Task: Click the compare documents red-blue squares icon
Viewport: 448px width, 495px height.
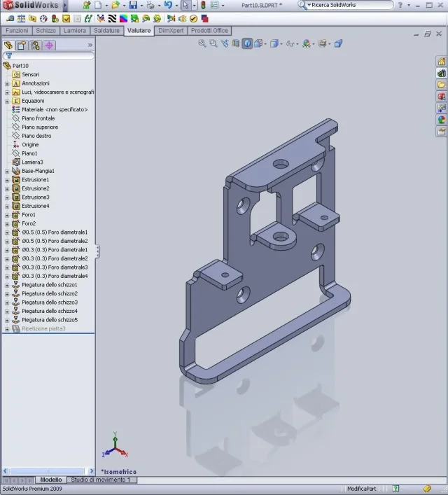Action: tap(204, 19)
